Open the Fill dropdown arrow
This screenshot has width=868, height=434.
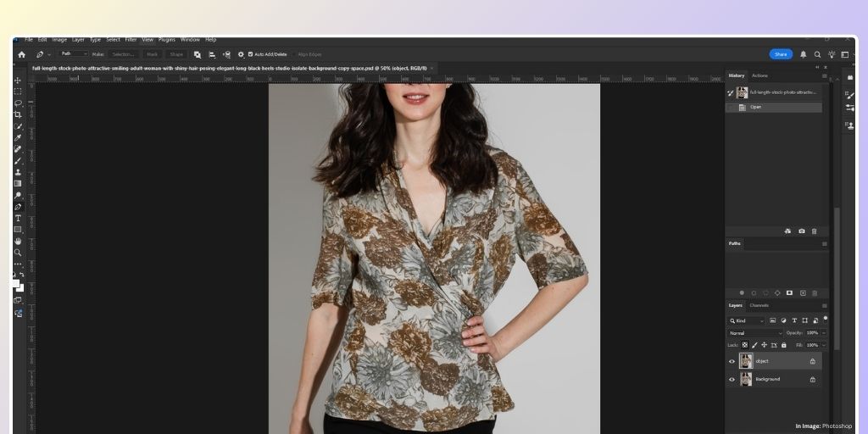(824, 345)
